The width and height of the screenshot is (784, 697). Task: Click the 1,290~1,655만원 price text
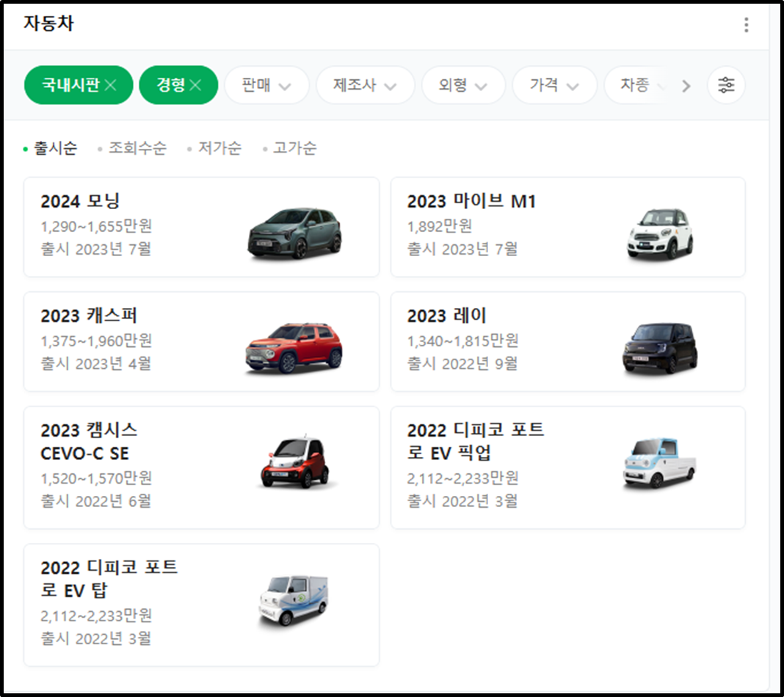tap(96, 226)
